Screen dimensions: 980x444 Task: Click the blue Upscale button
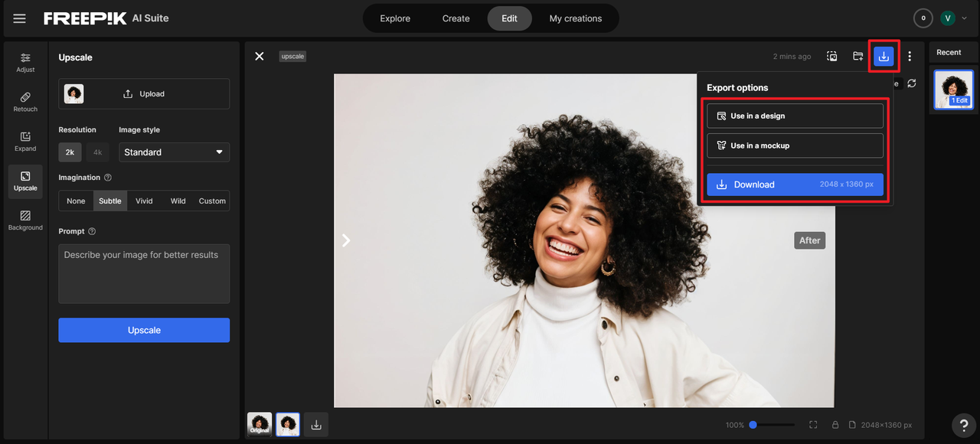[144, 330]
